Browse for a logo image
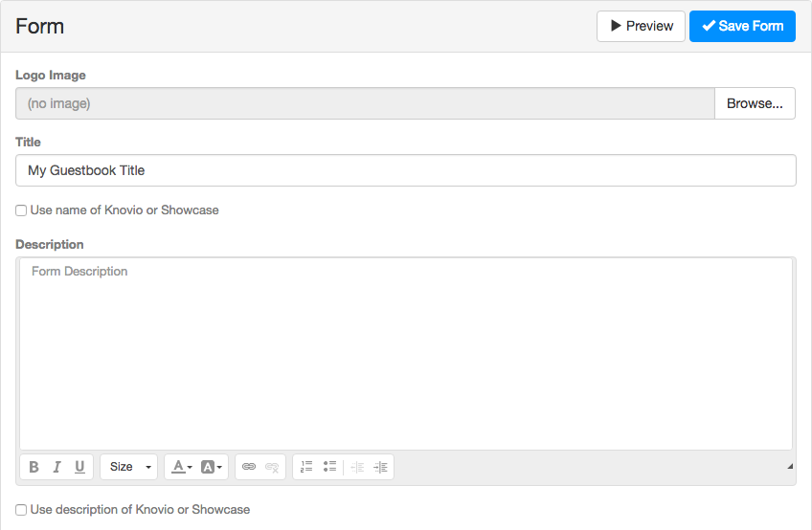Image resolution: width=812 pixels, height=530 pixels. pyautogui.click(x=755, y=103)
